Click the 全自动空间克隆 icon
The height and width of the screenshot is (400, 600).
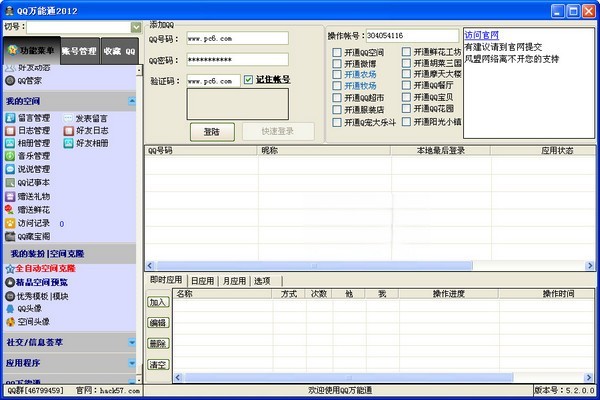pos(8,269)
